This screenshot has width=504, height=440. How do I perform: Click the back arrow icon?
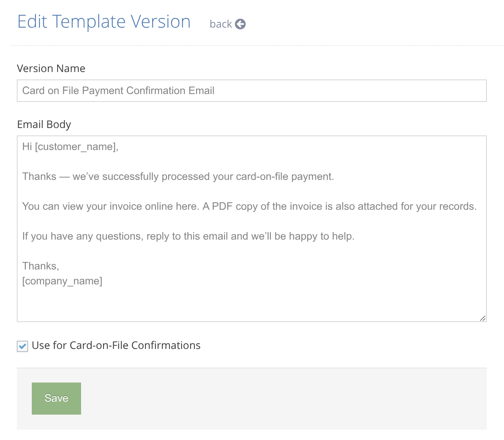[240, 24]
